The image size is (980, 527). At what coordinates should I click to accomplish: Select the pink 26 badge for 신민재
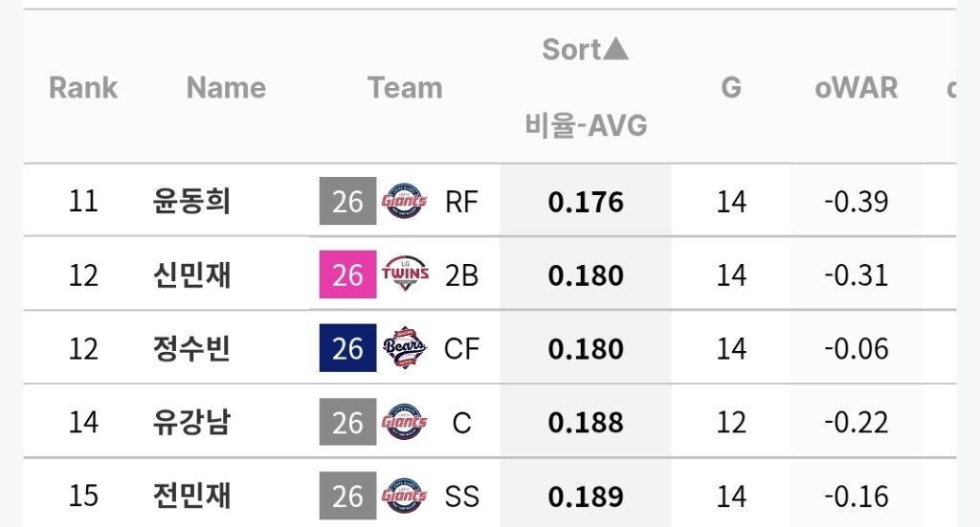click(347, 274)
